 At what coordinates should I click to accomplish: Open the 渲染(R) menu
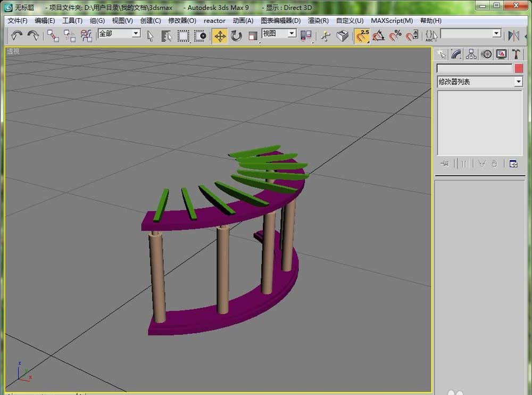pyautogui.click(x=318, y=20)
